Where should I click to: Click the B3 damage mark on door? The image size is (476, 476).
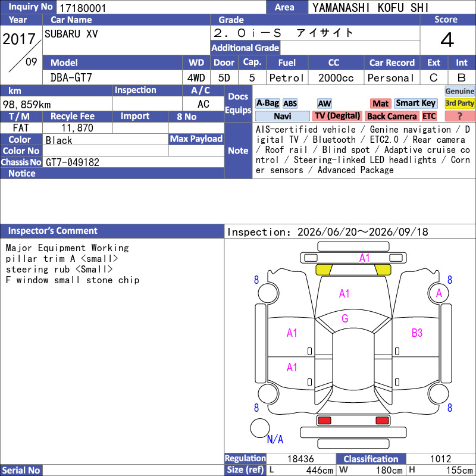417,333
